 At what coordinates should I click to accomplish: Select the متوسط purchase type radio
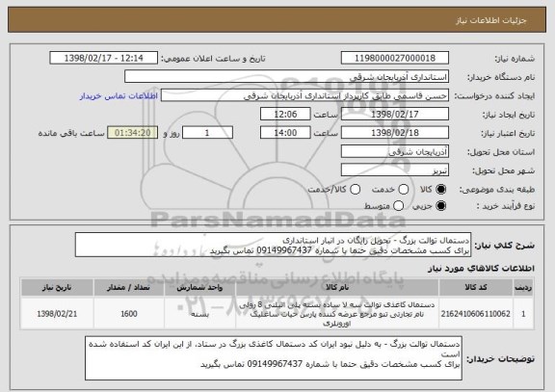[398, 205]
